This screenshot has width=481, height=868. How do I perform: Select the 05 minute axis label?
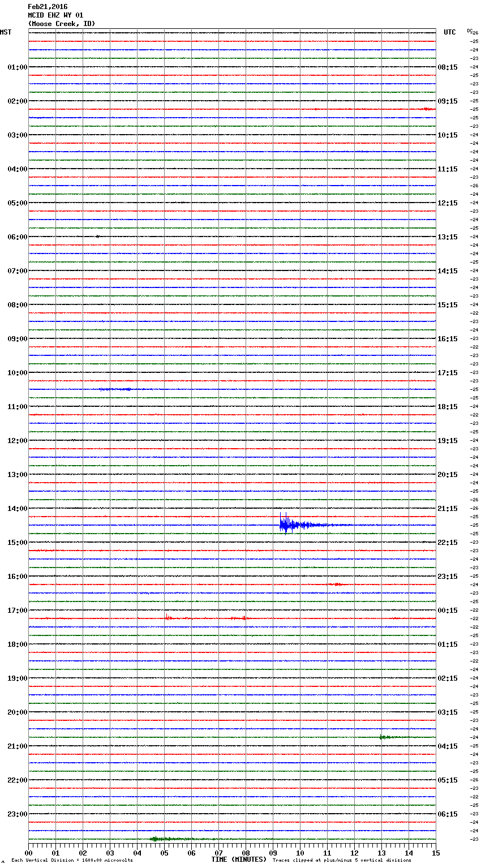(164, 853)
